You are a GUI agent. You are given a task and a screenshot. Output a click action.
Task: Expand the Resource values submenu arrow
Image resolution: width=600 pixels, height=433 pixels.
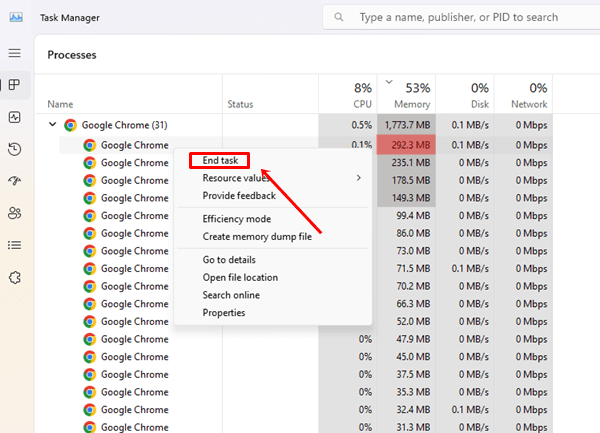click(x=358, y=178)
